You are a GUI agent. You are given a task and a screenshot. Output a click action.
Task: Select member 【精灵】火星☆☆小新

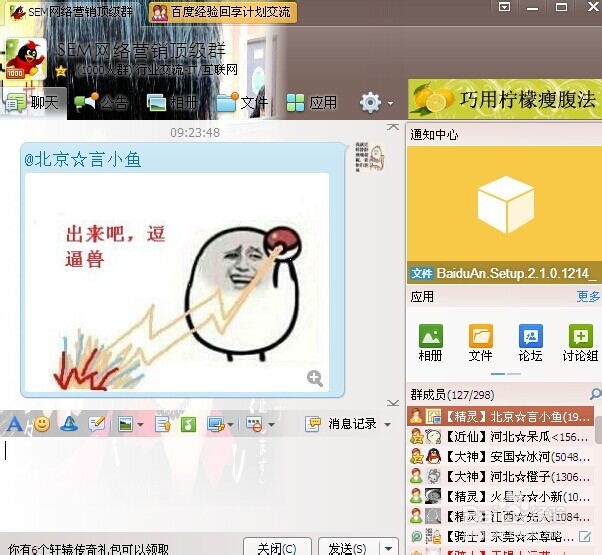point(501,497)
